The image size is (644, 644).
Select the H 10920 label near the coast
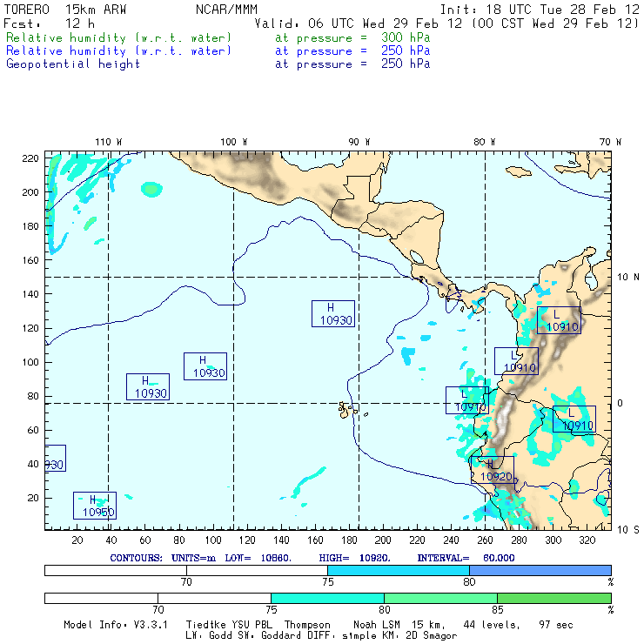[492, 470]
